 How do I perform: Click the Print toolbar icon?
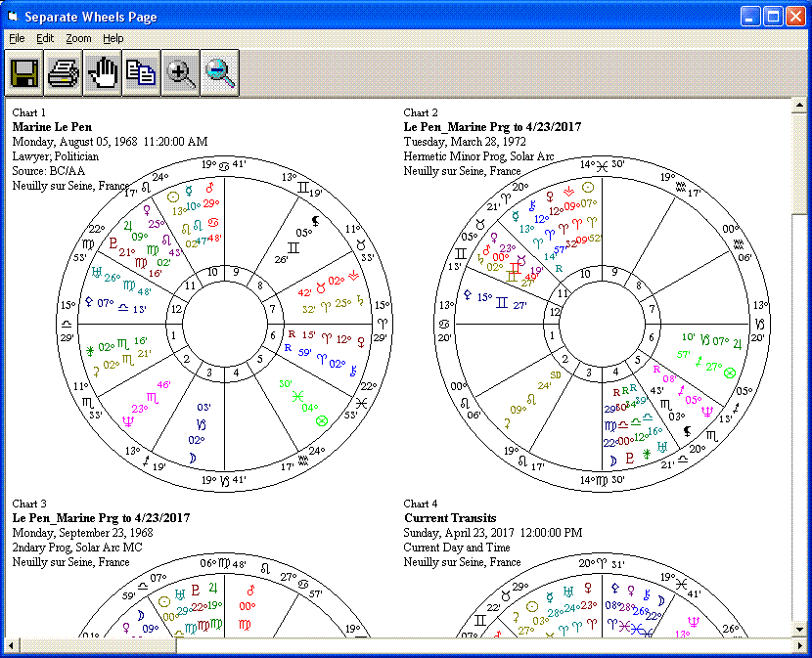[x=64, y=73]
